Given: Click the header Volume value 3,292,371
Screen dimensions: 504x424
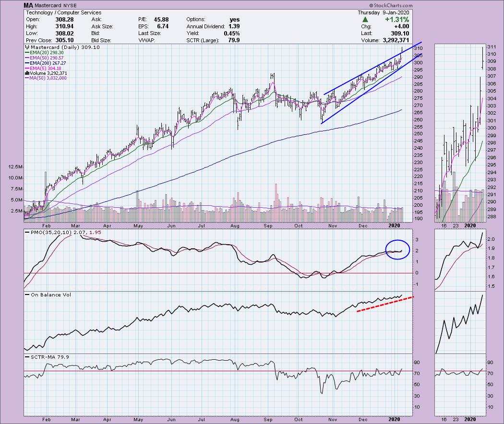Looking at the screenshot, I should (x=396, y=40).
